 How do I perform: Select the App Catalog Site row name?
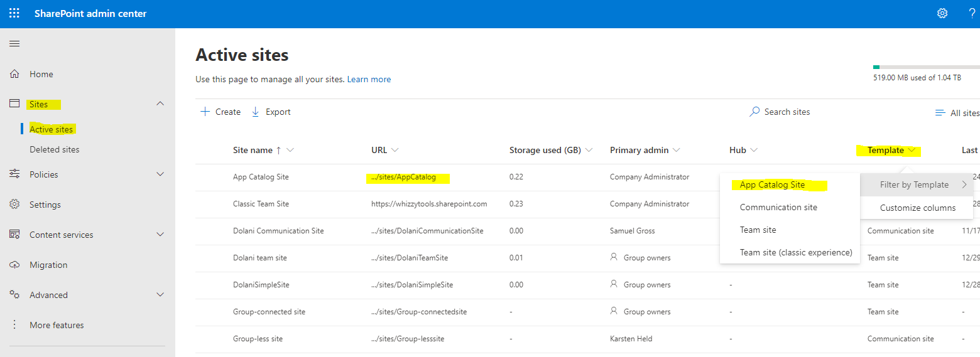click(x=261, y=177)
